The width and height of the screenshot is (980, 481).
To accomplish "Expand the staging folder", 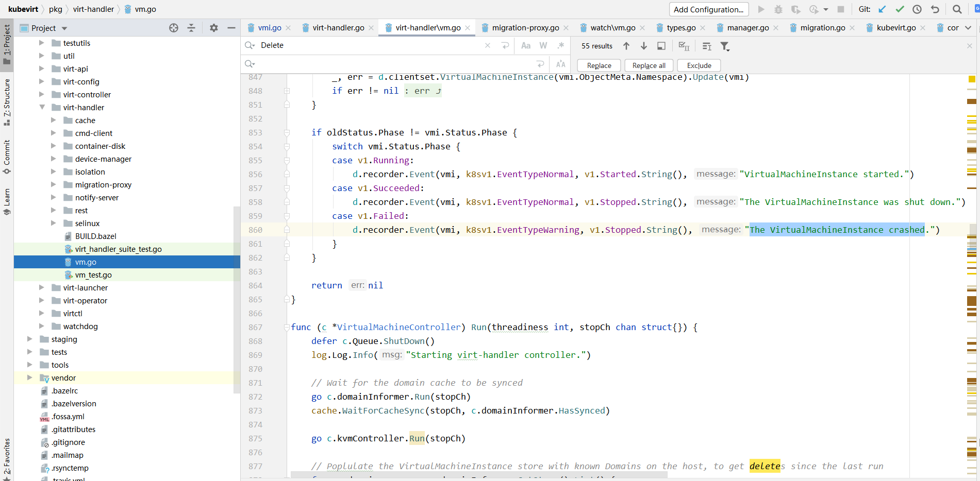I will pyautogui.click(x=30, y=339).
